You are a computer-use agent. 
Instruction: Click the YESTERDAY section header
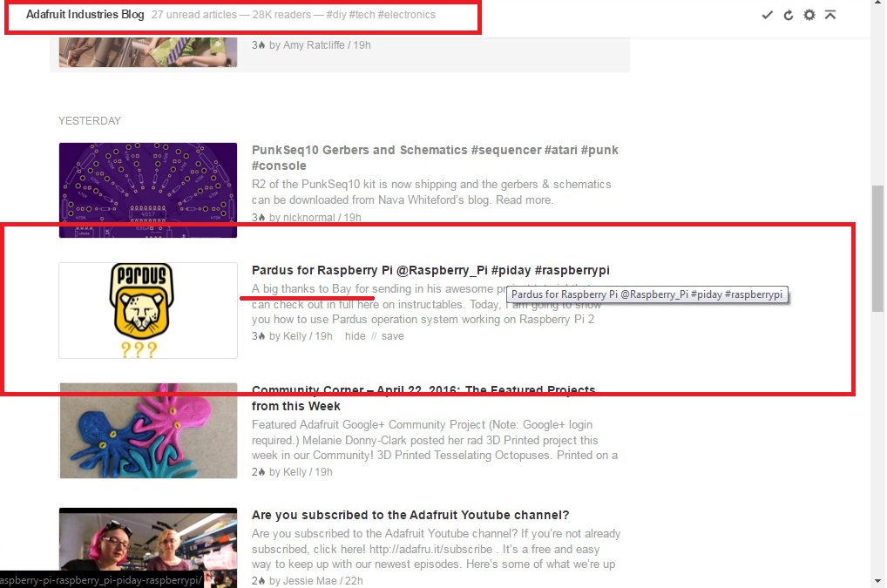click(x=90, y=121)
